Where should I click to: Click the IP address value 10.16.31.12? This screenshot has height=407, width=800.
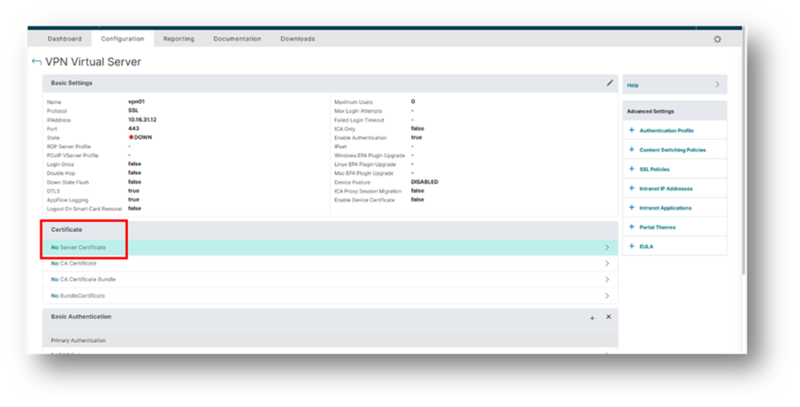point(142,120)
